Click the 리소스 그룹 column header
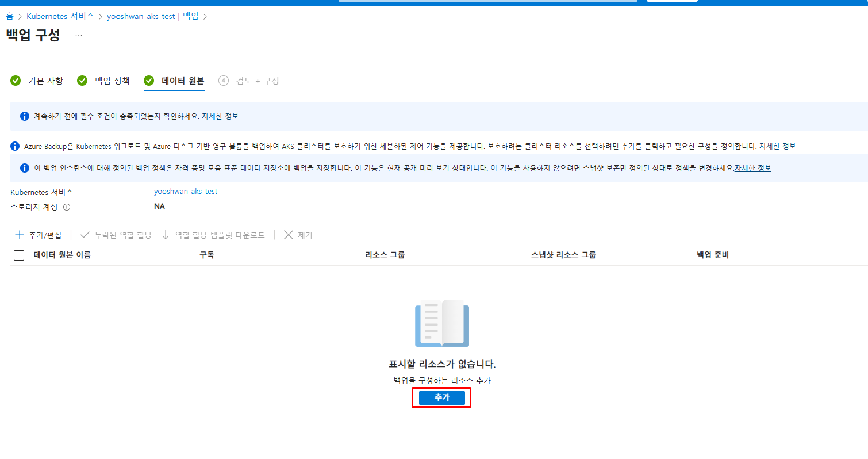 pyautogui.click(x=385, y=255)
